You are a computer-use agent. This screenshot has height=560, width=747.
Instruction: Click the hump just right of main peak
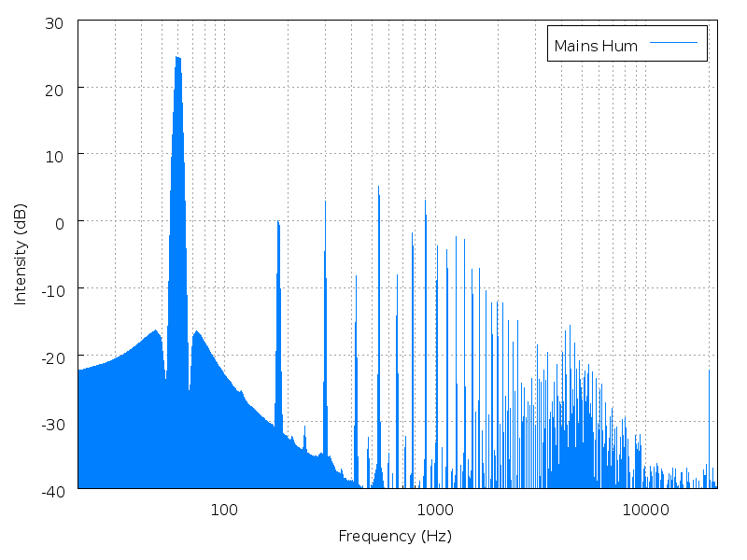click(197, 333)
